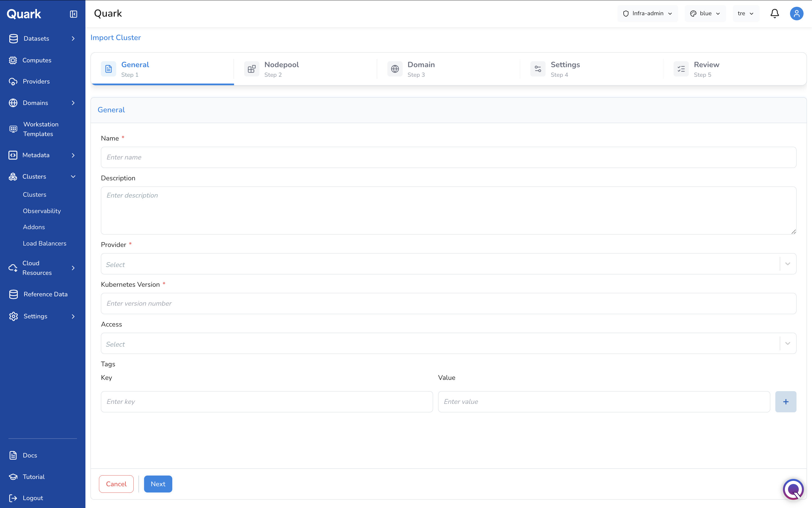Open Observability in sidebar
The image size is (812, 508).
pyautogui.click(x=42, y=211)
